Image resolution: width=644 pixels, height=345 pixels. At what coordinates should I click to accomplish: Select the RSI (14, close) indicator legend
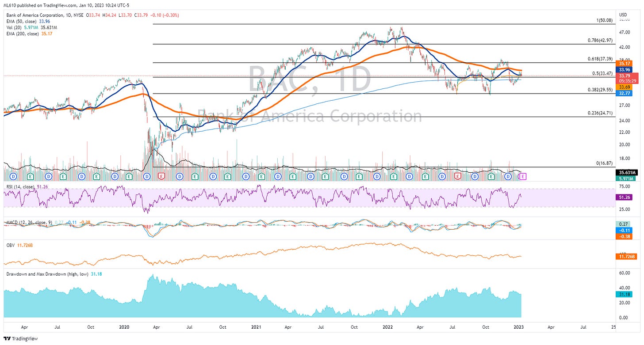(19, 186)
